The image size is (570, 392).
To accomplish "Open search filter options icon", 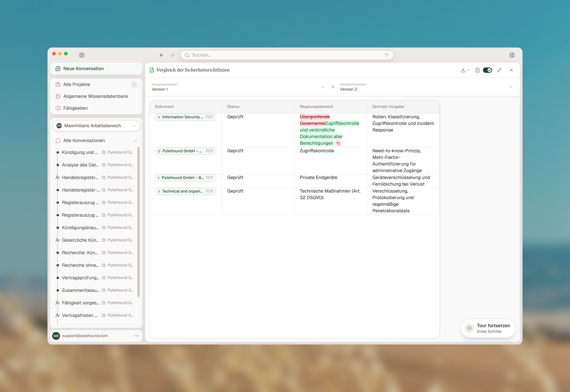I will click(387, 55).
